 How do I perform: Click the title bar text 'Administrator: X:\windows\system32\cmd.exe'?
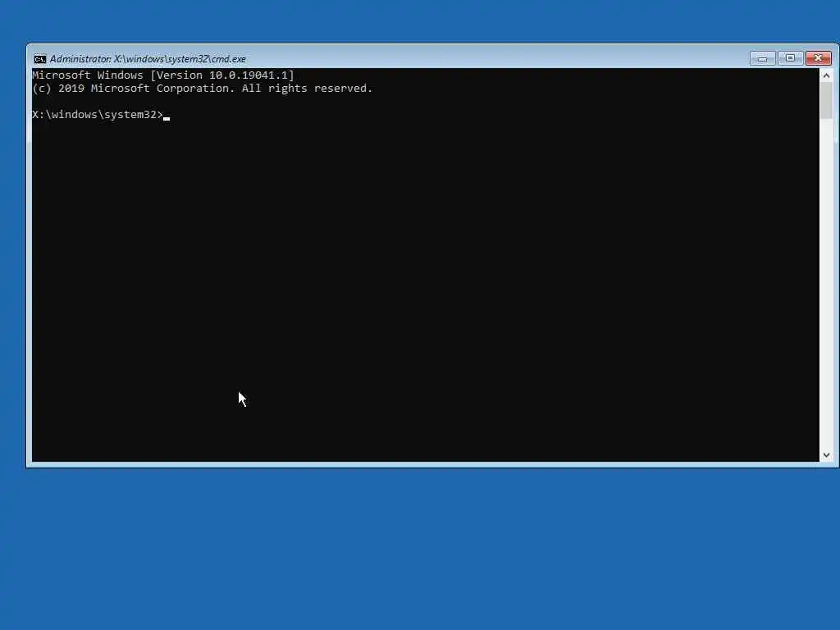[148, 59]
